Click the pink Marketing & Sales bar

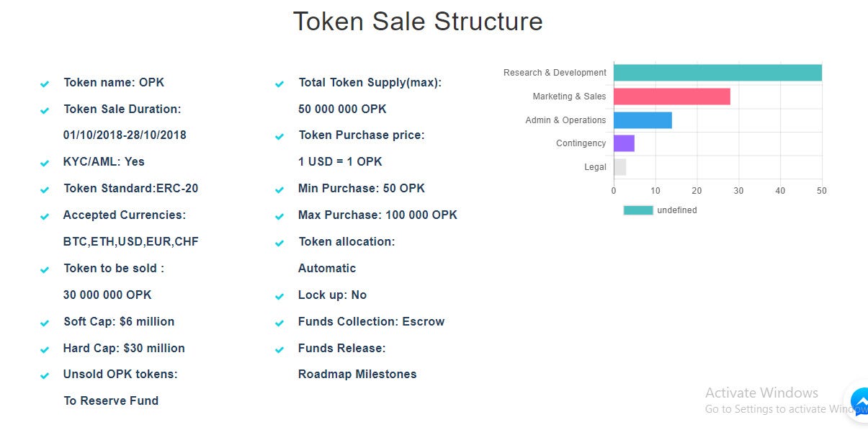coord(671,97)
